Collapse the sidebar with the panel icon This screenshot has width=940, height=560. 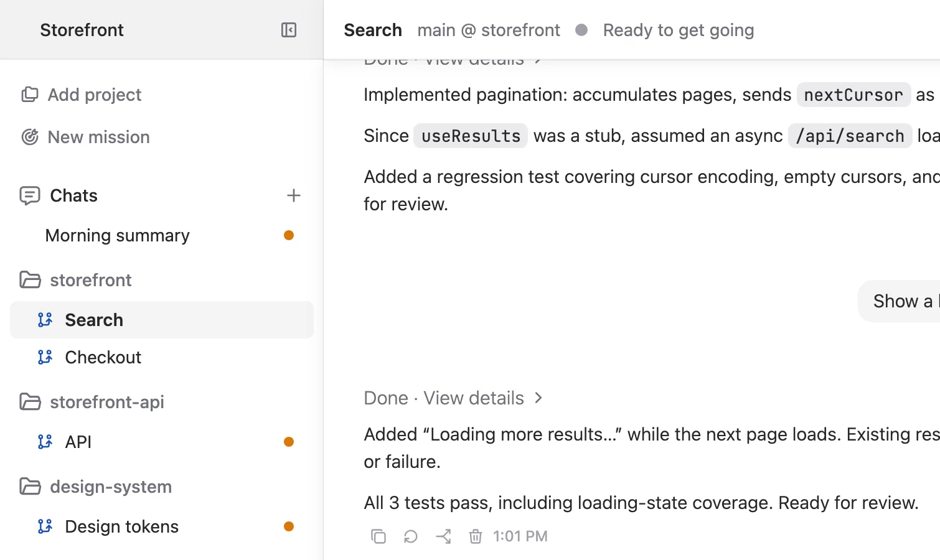click(289, 30)
